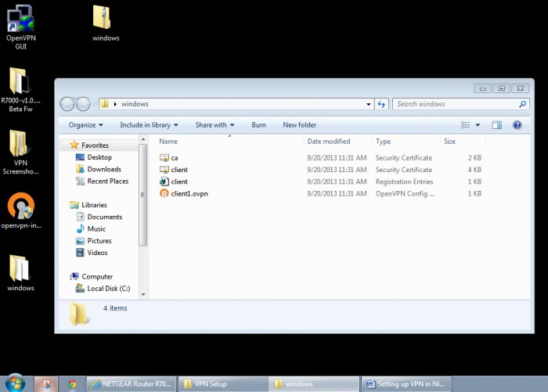Open the Windows Start button
This screenshot has height=392, width=548.
coord(15,383)
